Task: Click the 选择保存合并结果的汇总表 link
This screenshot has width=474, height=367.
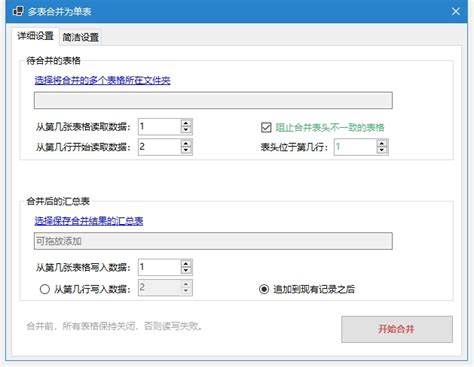Action: [89, 221]
